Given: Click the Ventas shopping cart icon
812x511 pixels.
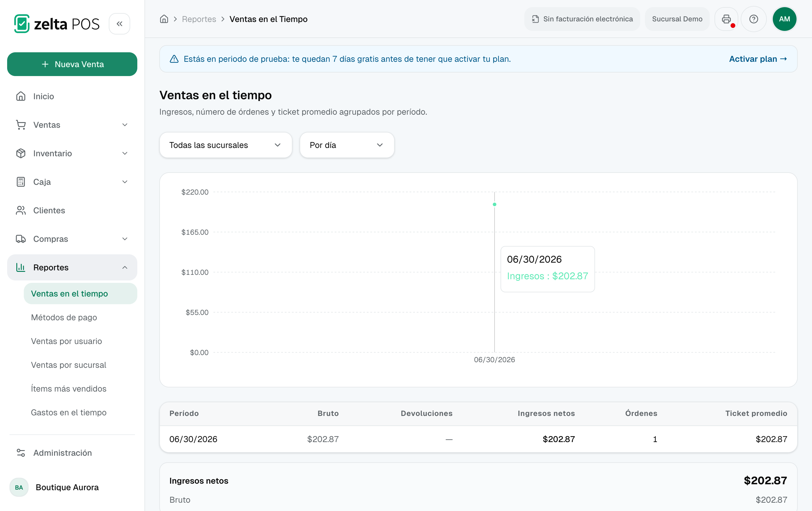Looking at the screenshot, I should click(x=21, y=125).
